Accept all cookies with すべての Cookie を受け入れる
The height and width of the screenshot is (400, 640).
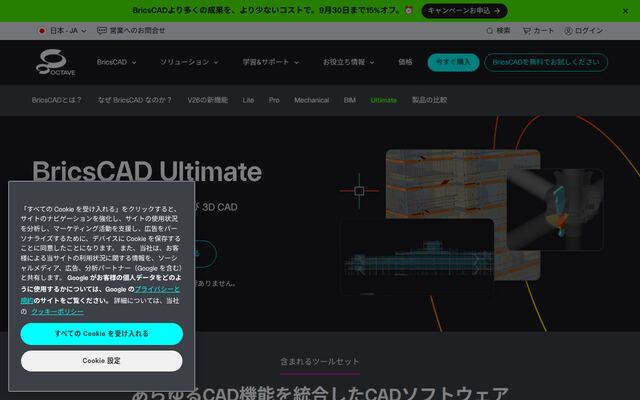pos(102,333)
